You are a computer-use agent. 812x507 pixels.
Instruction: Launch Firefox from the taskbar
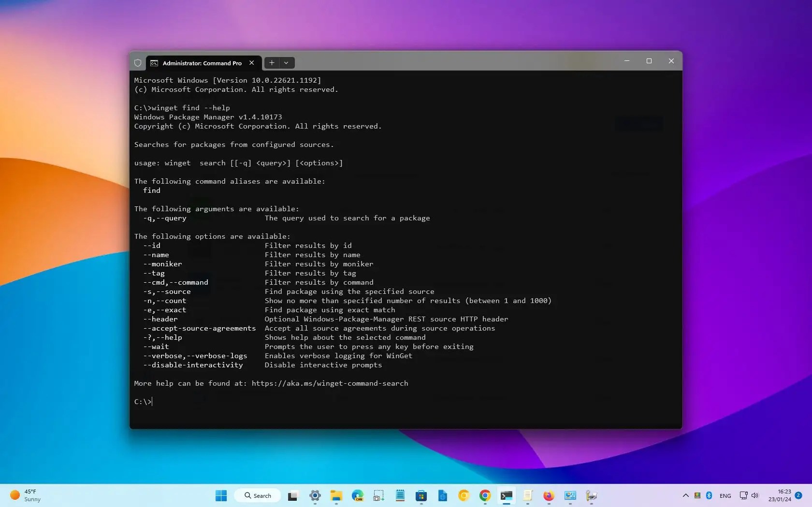(x=548, y=495)
